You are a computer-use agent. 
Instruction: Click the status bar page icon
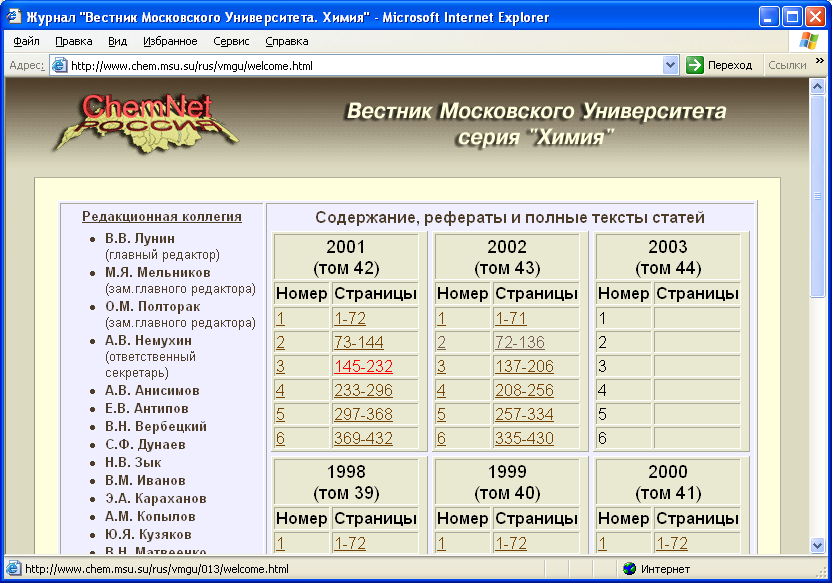14,569
